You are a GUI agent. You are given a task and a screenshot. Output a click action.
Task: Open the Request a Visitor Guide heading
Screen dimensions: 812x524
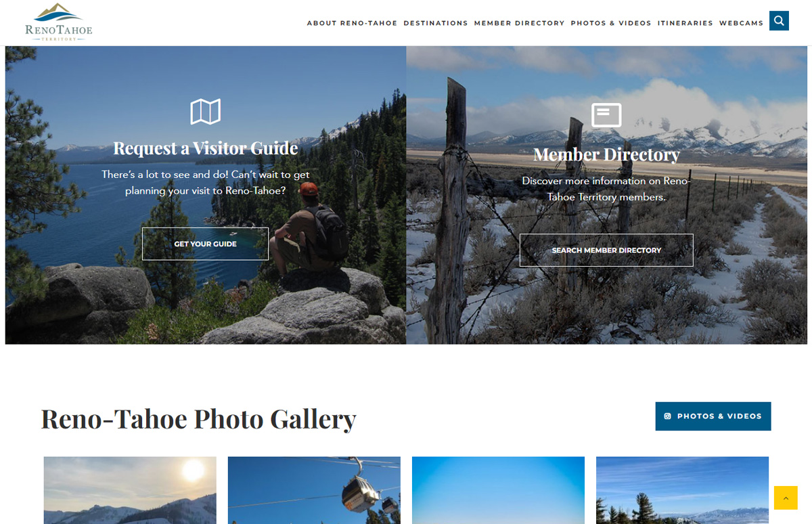(x=206, y=148)
